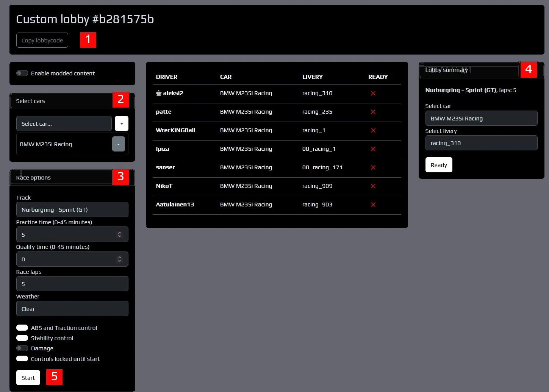Click the Race laps input field

(x=72, y=284)
